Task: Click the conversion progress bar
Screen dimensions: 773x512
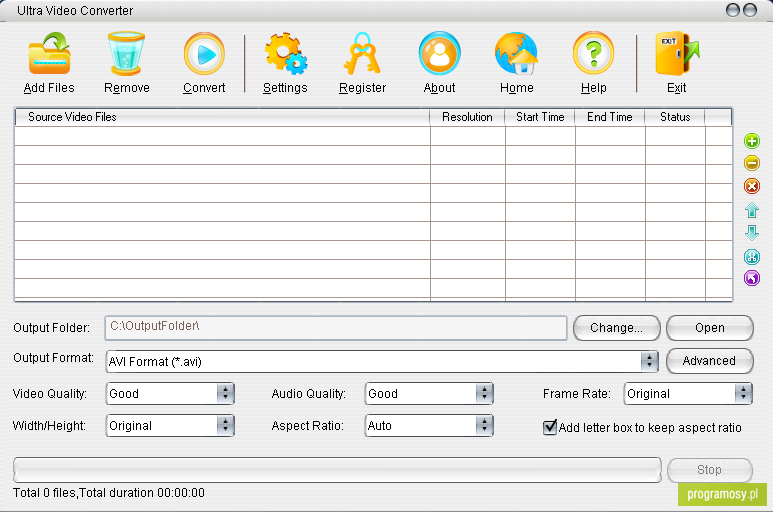Action: tap(337, 470)
